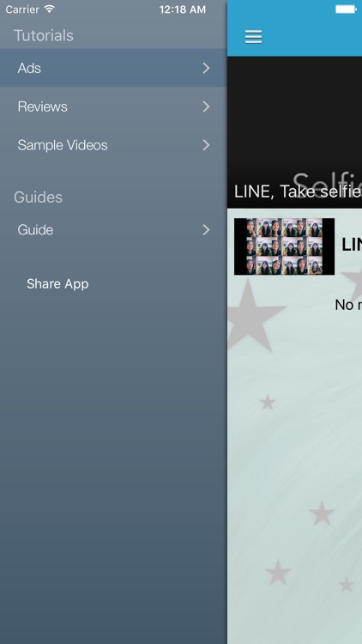Tap the hamburger menu icon
Screen dimensions: 362x644
[253, 37]
